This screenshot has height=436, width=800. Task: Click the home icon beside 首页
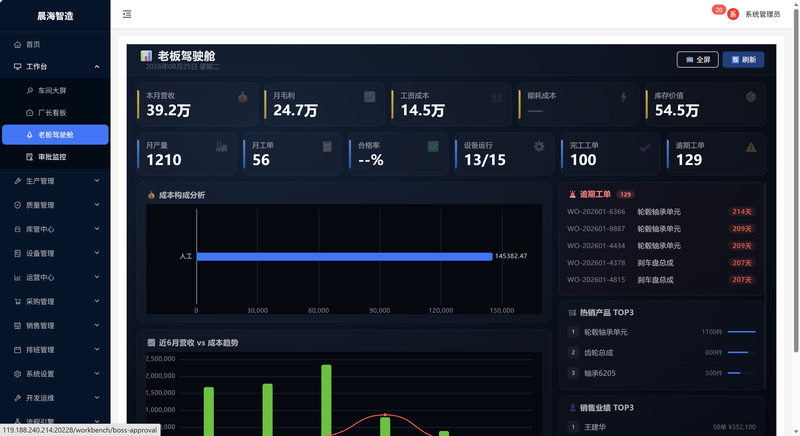coord(17,44)
